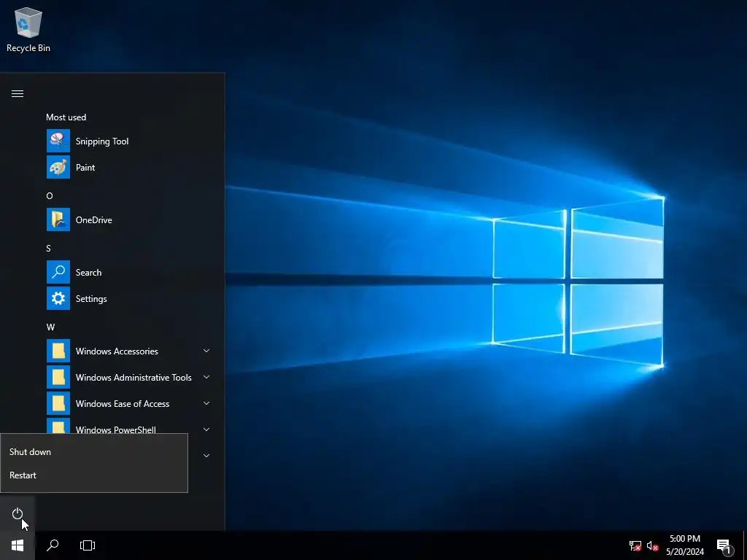Click the Most used heading
The image size is (747, 560).
66,117
